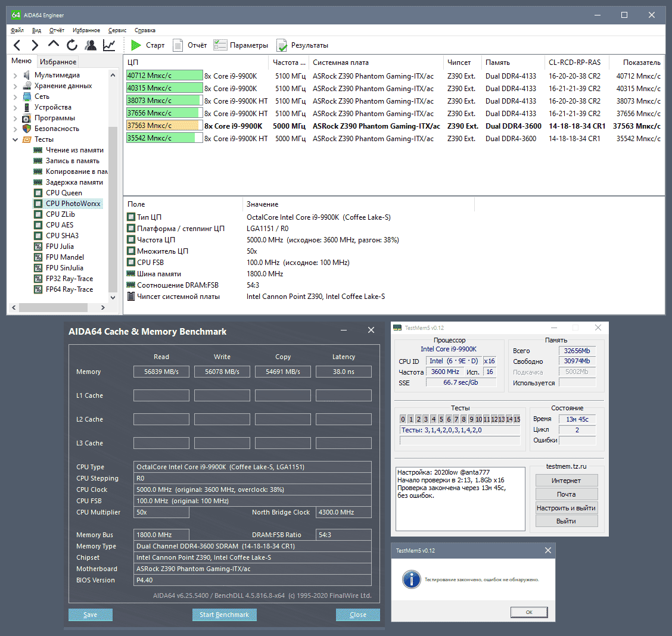Close the TestMem5 message dialog
672x636 pixels.
[547, 550]
